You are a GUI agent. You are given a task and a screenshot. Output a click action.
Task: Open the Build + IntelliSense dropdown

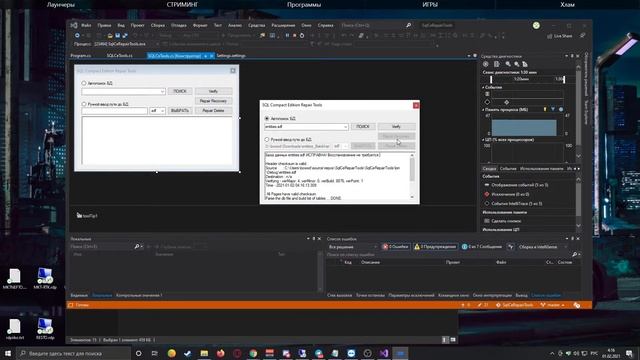tap(542, 247)
